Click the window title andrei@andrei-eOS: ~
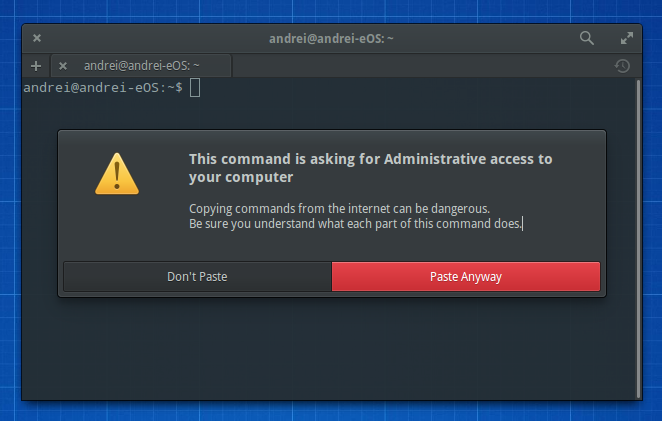This screenshot has height=421, width=662. point(331,38)
